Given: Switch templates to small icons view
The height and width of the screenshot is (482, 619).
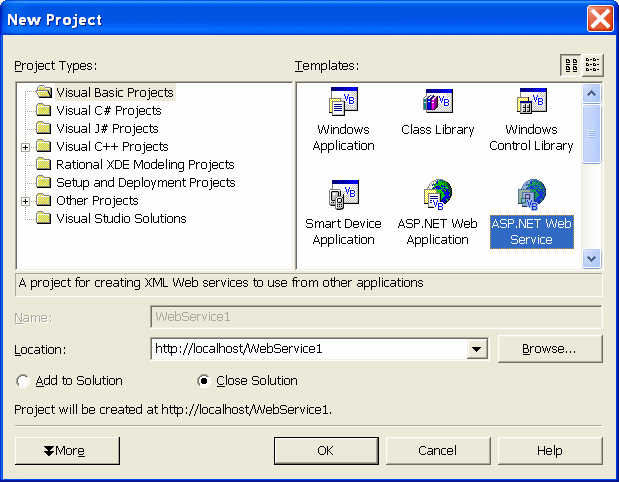Looking at the screenshot, I should click(x=593, y=65).
